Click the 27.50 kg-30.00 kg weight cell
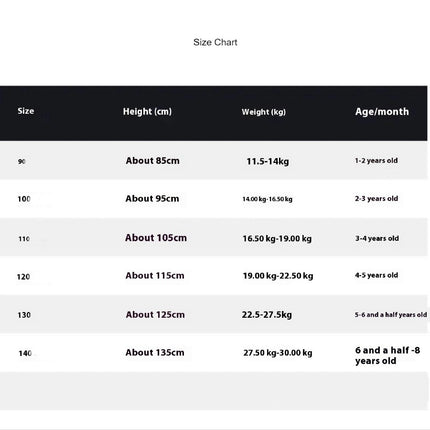 click(278, 353)
